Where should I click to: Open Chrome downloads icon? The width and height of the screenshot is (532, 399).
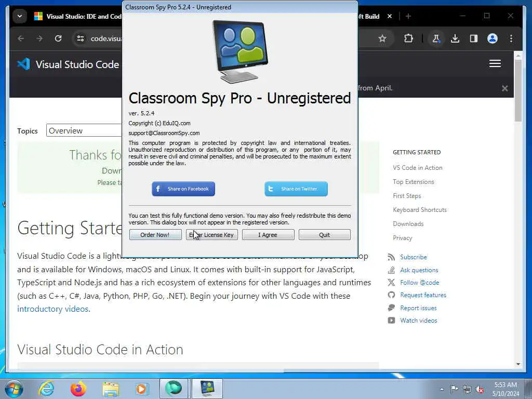coord(455,38)
